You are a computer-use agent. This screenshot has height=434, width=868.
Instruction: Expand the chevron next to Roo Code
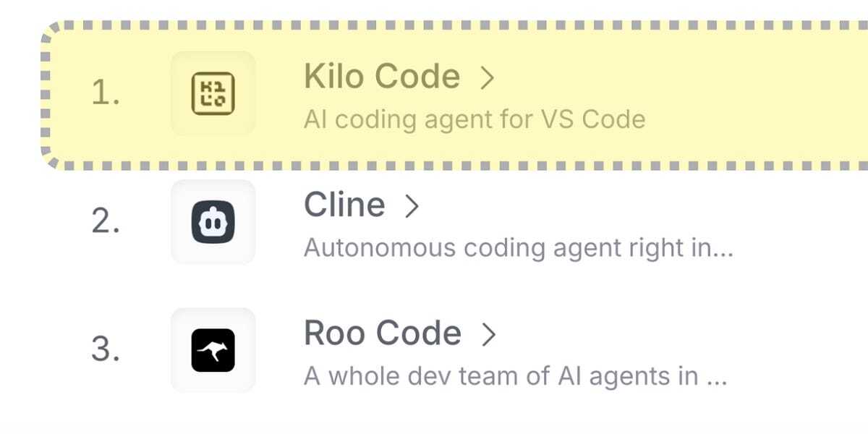(489, 334)
